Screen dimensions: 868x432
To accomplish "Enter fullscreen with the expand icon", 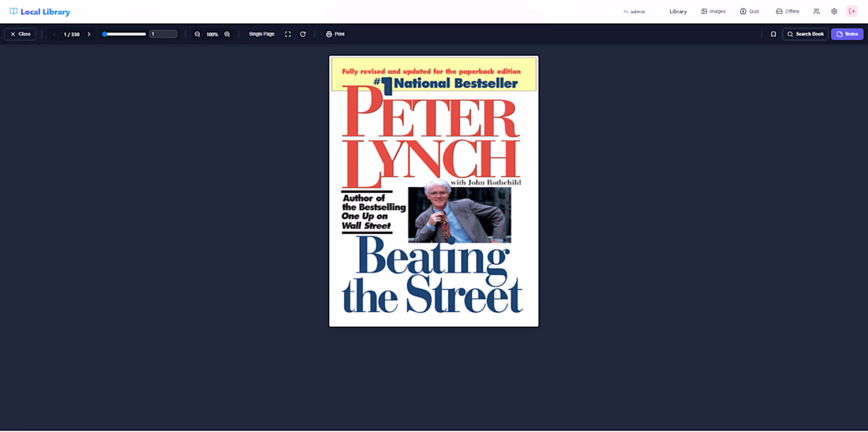I will 288,34.
